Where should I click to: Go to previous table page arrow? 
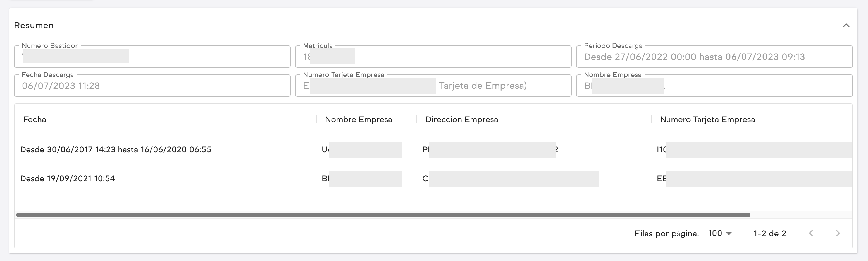click(x=811, y=233)
